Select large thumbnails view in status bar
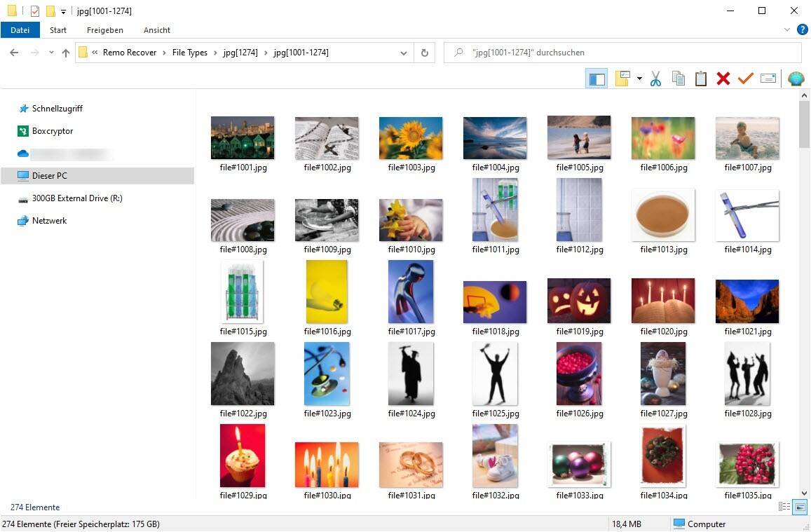811x532 pixels. 800,507
